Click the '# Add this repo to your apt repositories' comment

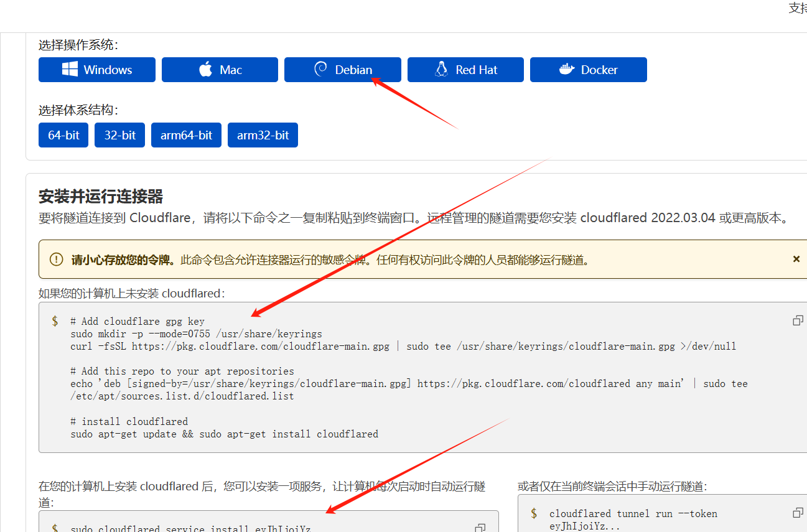182,371
